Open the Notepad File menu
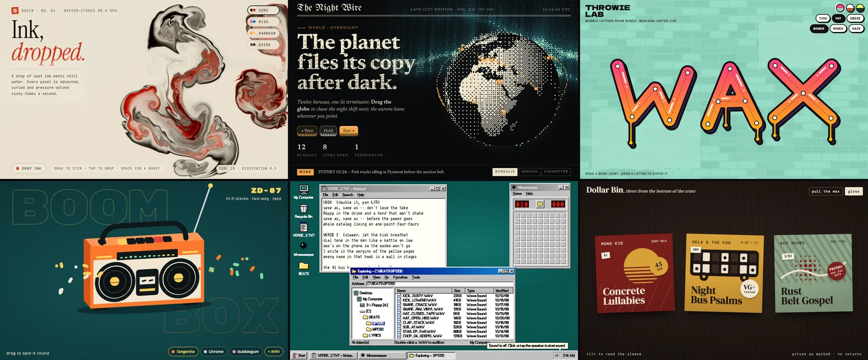The image size is (868, 360). [325, 195]
